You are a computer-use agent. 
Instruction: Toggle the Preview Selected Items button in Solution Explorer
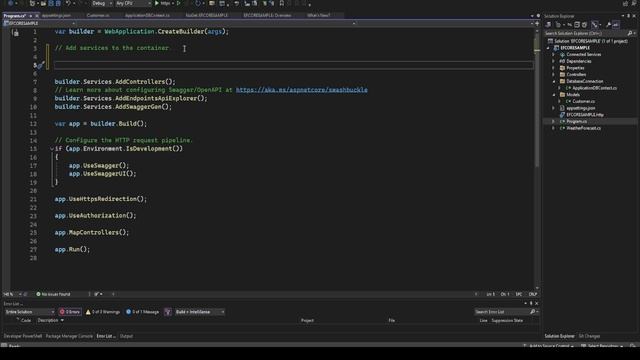(x=616, y=25)
